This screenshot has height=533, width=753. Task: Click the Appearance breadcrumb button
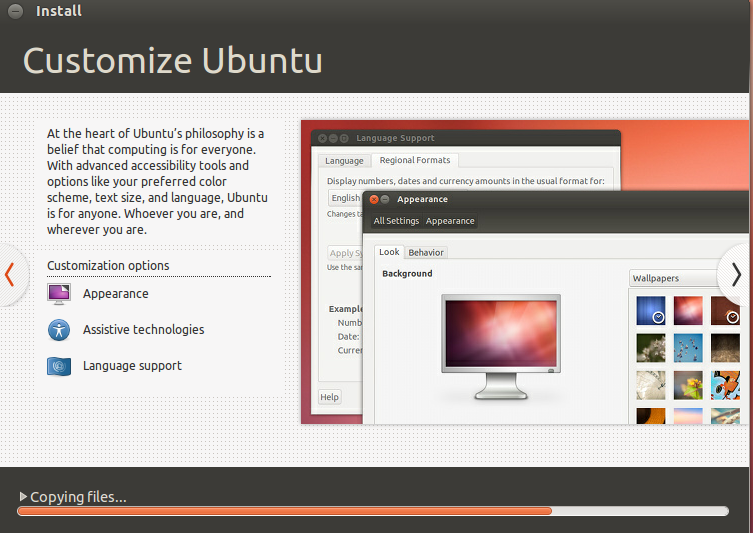pyautogui.click(x=450, y=221)
